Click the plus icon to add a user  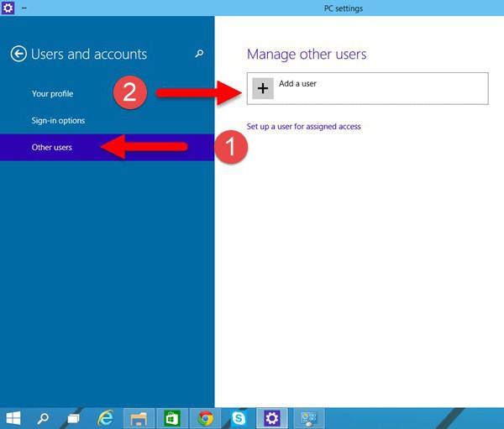(x=263, y=88)
